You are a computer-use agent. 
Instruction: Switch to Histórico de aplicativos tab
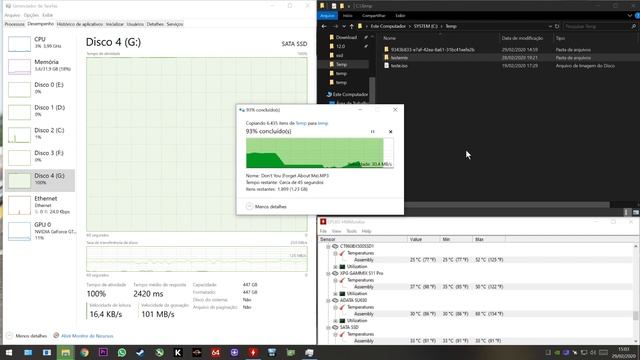pyautogui.click(x=80, y=24)
